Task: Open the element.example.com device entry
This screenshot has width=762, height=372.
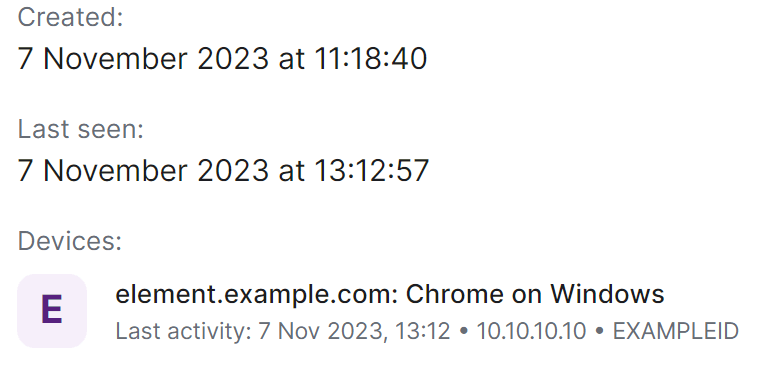Action: (x=378, y=311)
